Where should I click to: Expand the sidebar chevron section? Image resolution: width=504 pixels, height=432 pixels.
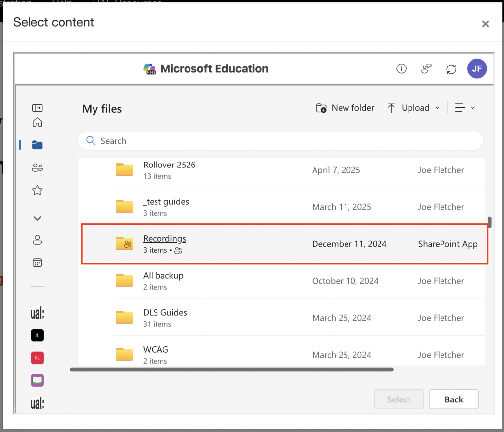point(37,218)
